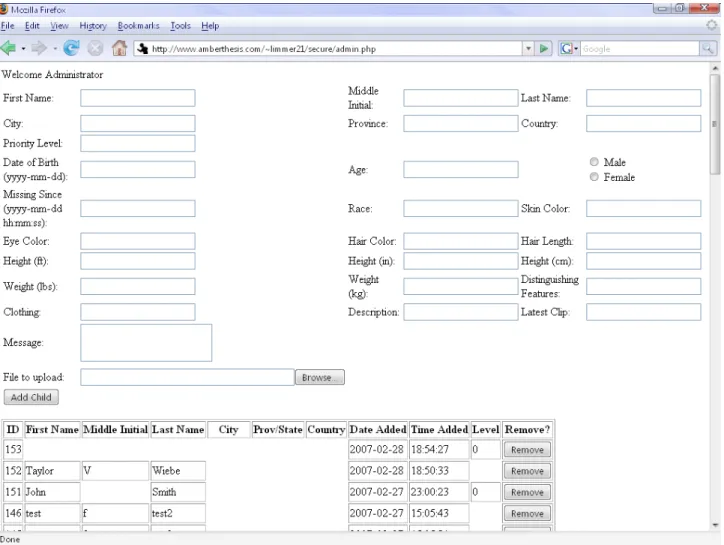Click the Distinguishing Features input field
The height and width of the screenshot is (545, 724).
644,286
